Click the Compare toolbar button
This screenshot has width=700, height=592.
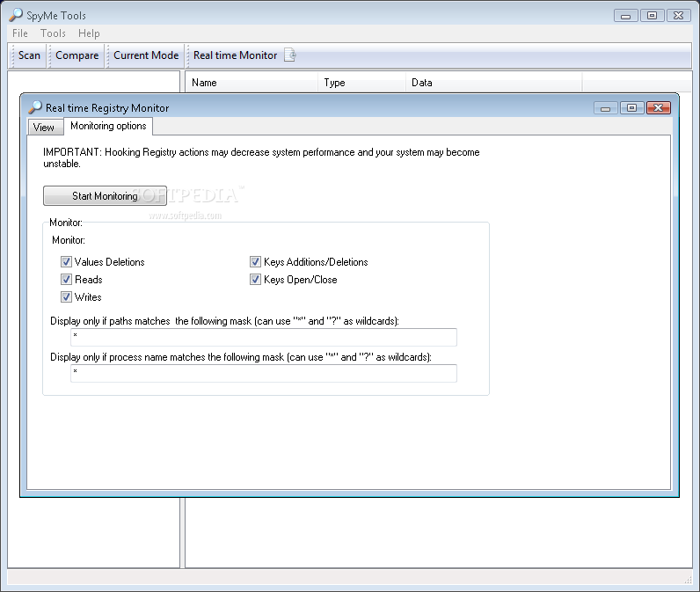coord(77,55)
